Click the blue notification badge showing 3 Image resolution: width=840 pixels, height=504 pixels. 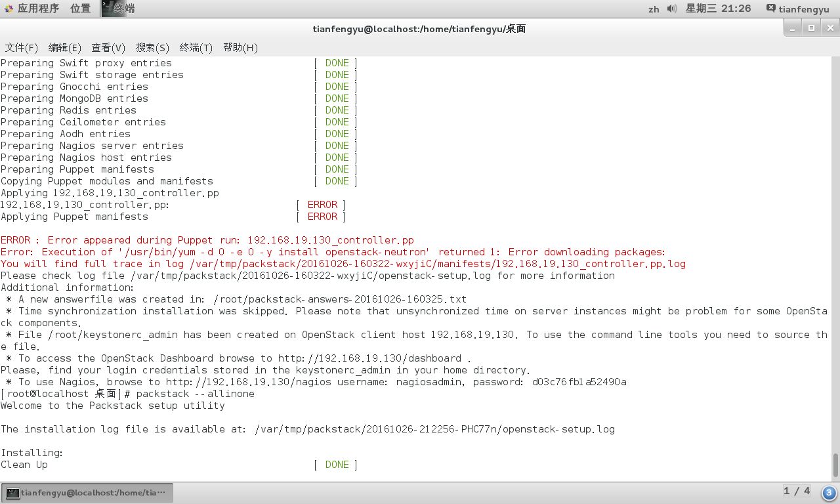coord(828,493)
